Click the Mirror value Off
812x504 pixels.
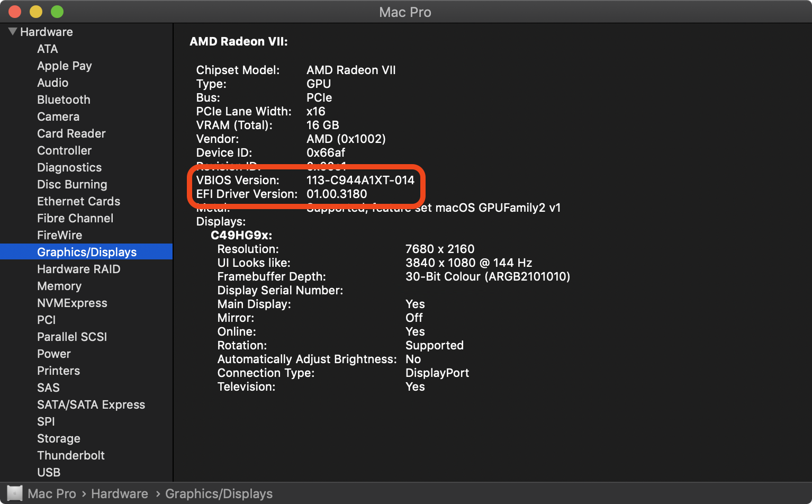414,318
